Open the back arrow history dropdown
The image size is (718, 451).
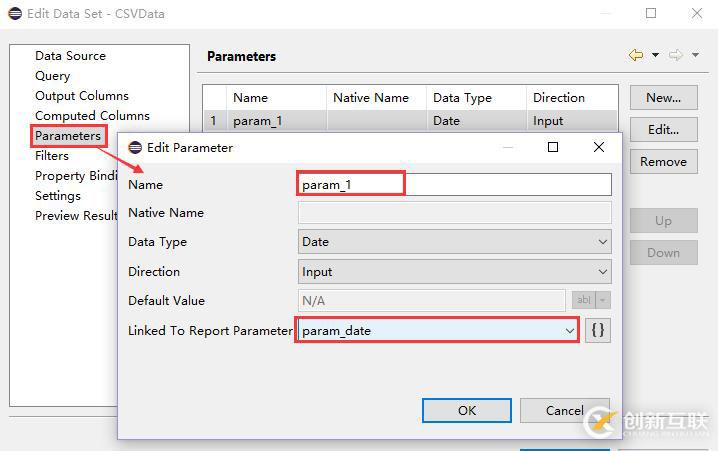(x=655, y=56)
